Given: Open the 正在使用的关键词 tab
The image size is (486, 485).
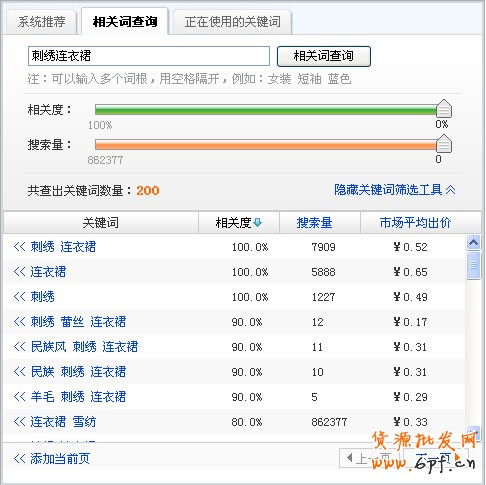Looking at the screenshot, I should 232,22.
